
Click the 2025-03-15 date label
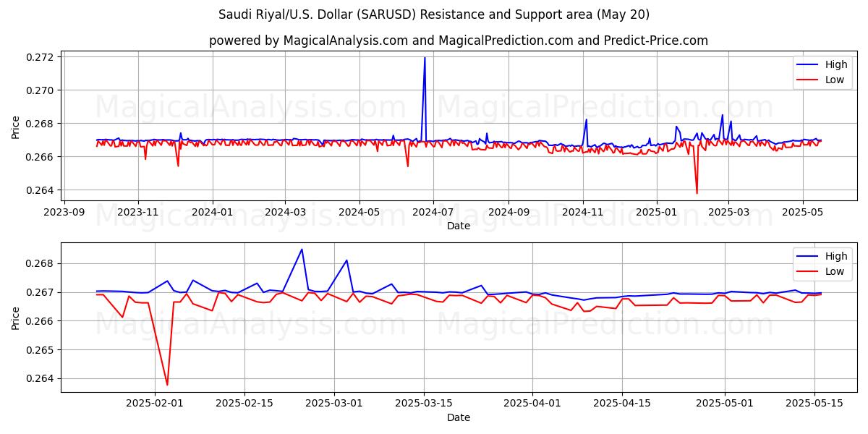coord(424,404)
